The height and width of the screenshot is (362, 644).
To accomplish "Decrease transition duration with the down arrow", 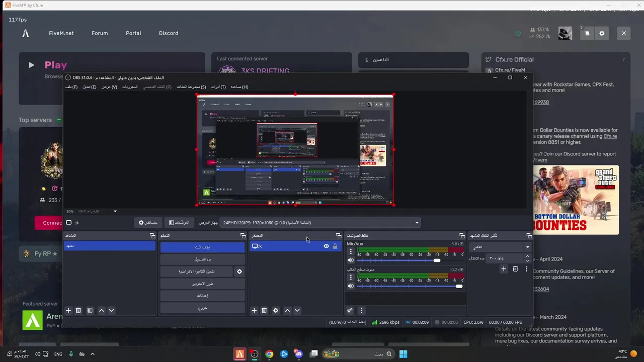I will point(527,261).
